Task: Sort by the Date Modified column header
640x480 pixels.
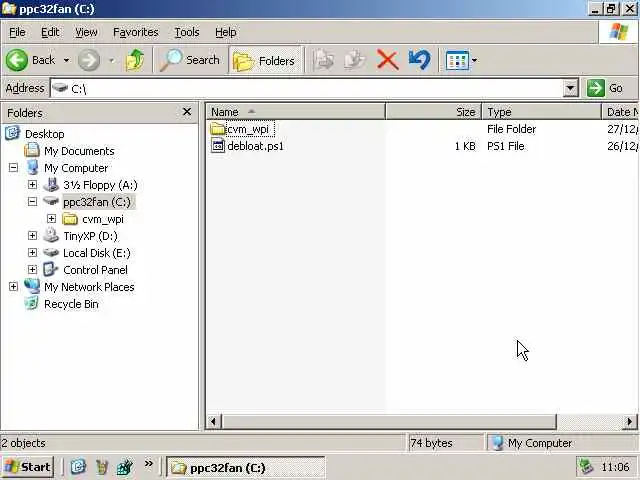Action: point(620,112)
